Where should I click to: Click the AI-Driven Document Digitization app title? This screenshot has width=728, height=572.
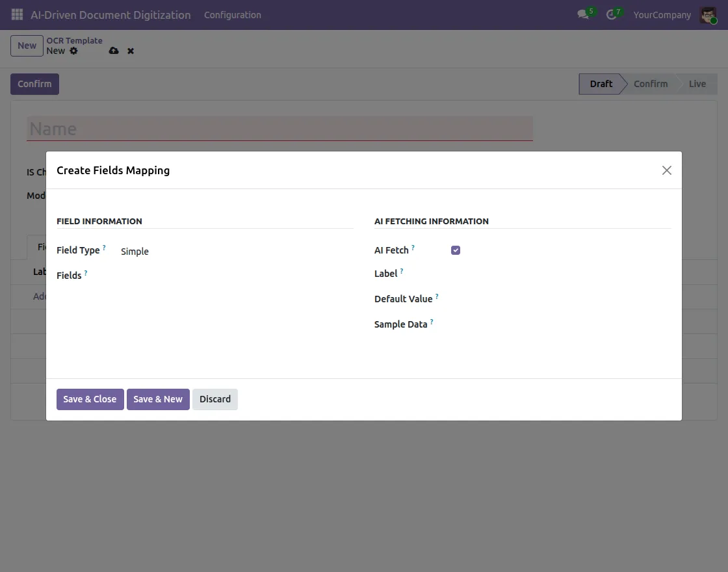click(110, 15)
